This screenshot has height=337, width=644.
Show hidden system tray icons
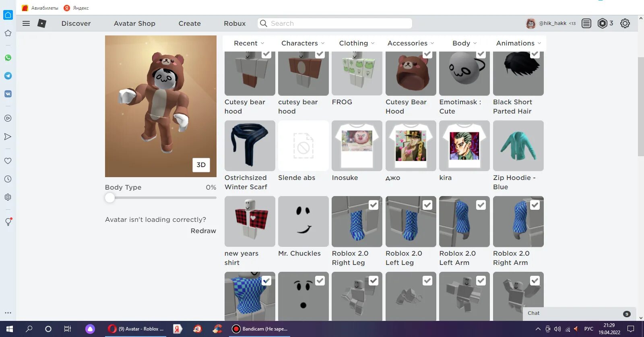coord(538,329)
